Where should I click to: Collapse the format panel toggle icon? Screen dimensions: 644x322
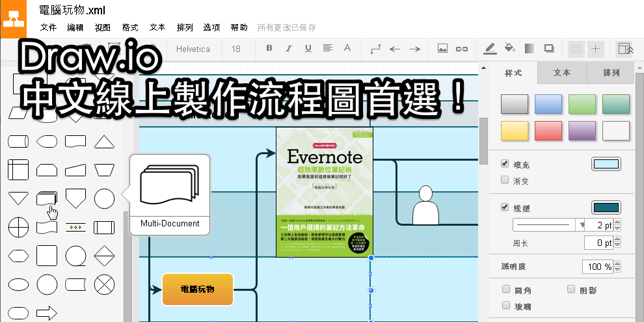(624, 48)
